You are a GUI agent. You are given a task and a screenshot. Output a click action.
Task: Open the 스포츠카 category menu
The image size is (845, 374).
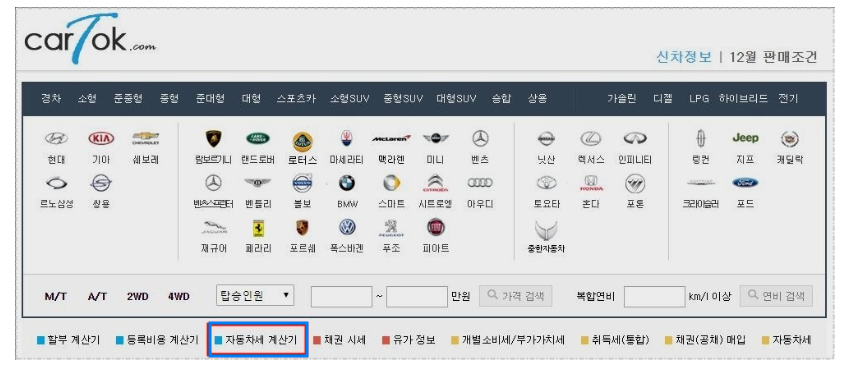(296, 99)
